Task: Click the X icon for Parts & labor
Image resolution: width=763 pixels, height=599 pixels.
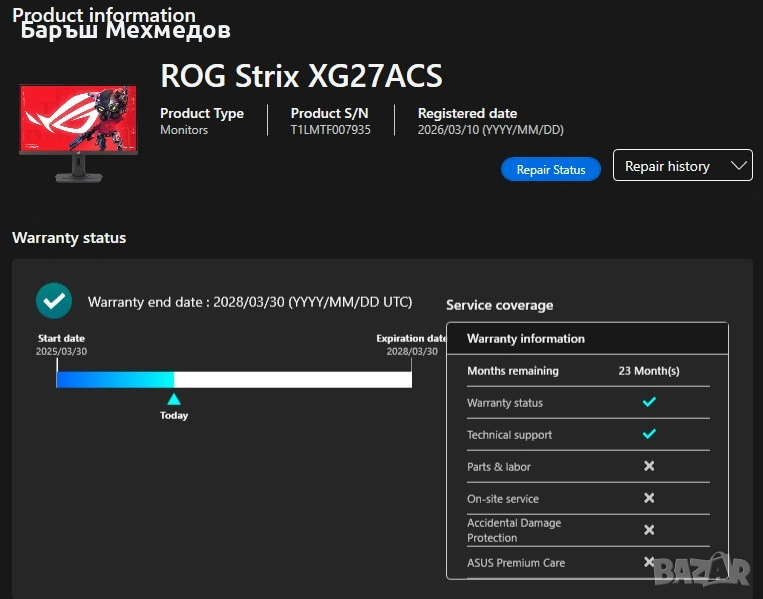Action: pos(648,466)
